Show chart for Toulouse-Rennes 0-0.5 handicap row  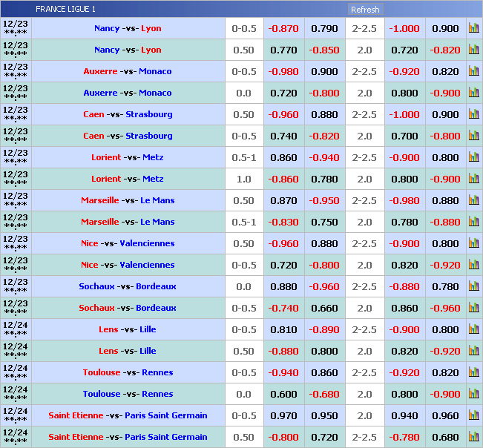click(473, 372)
